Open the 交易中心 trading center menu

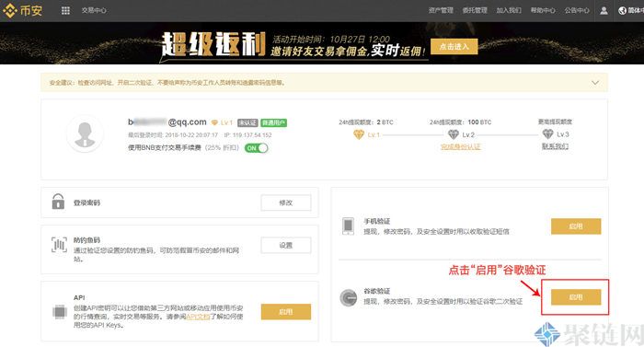94,11
